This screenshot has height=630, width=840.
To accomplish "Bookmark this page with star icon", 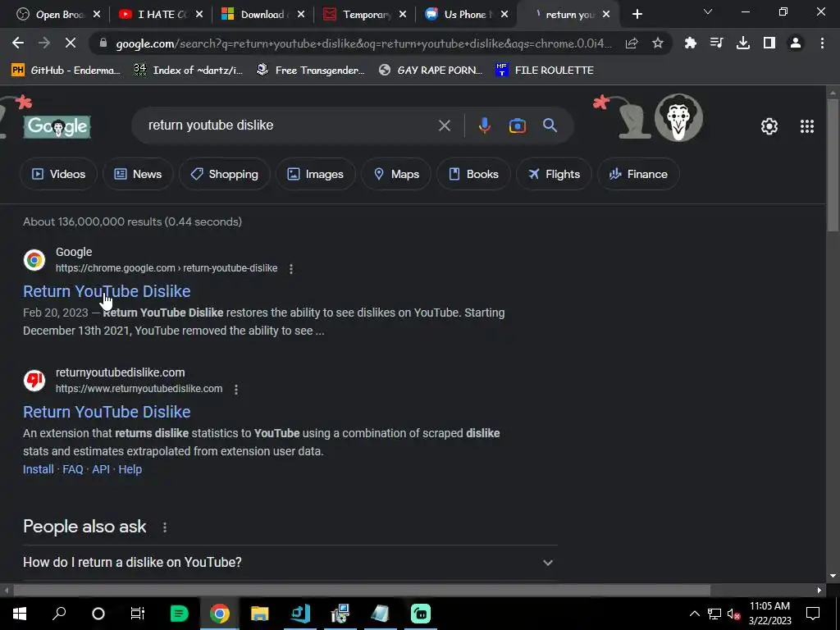I will point(658,43).
